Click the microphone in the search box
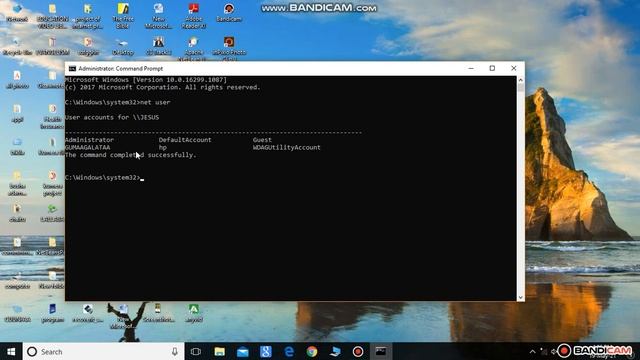640x360 pixels. pyautogui.click(x=175, y=351)
